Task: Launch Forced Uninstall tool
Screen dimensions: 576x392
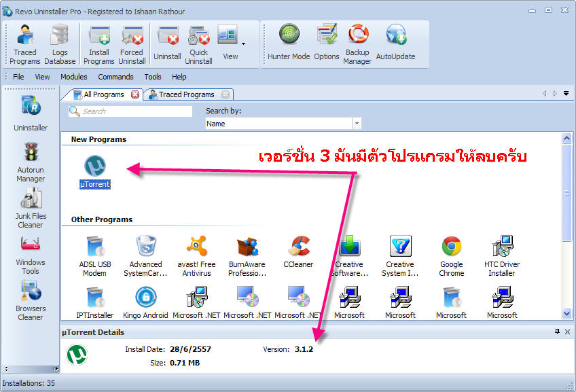Action: (x=132, y=44)
